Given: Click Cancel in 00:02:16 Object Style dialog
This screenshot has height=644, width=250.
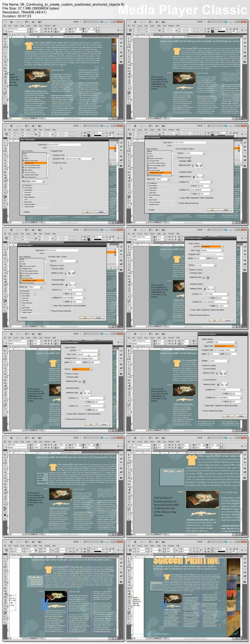Looking at the screenshot, I should click(x=226, y=210).
